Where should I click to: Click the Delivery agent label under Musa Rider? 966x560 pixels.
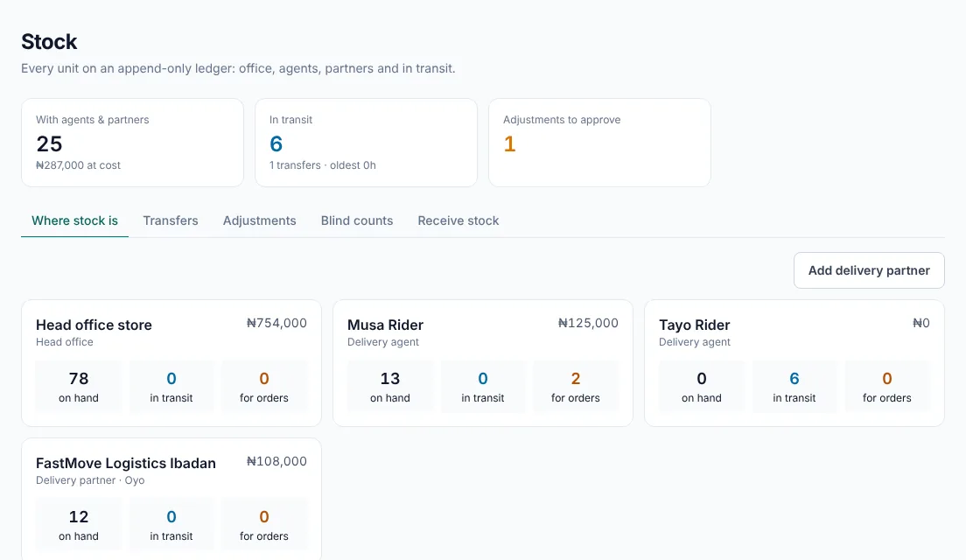383,342
